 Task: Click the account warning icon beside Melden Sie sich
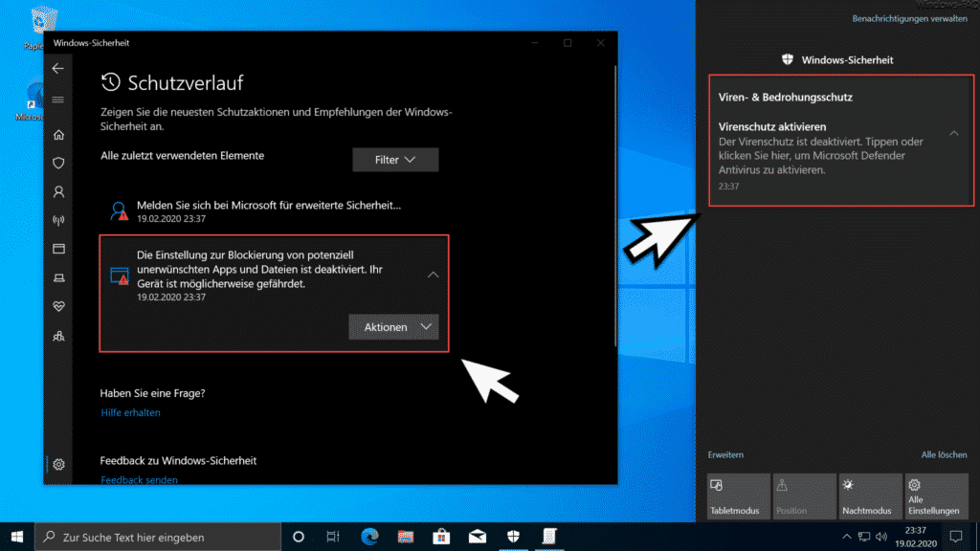click(119, 211)
